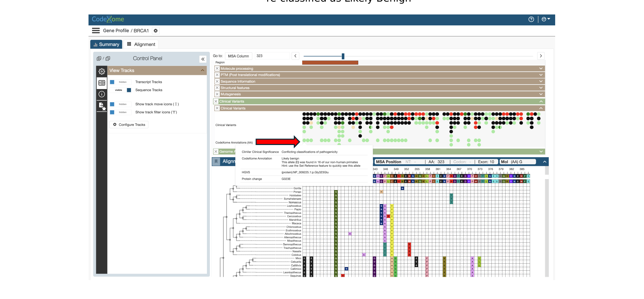
Task: Click the CodeXome Annotations (AA) label
Action: [x=234, y=142]
